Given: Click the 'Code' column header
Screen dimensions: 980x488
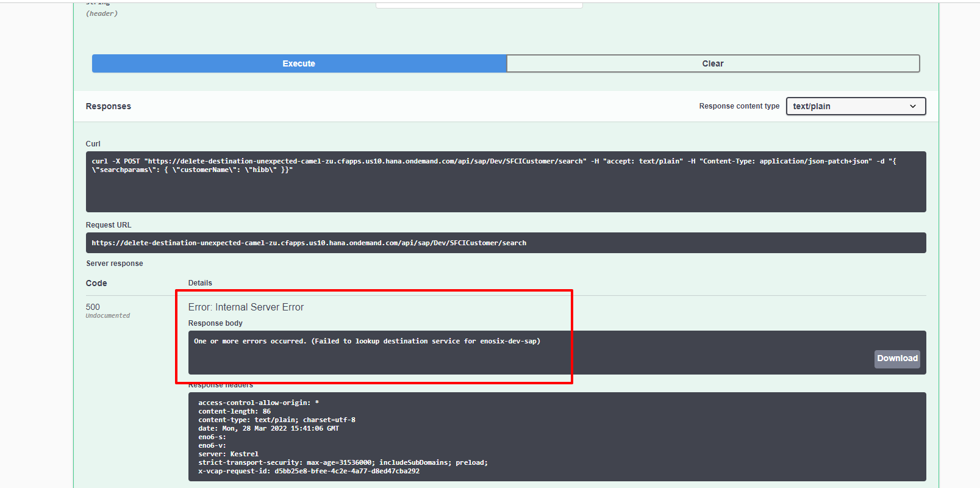Looking at the screenshot, I should (x=96, y=283).
